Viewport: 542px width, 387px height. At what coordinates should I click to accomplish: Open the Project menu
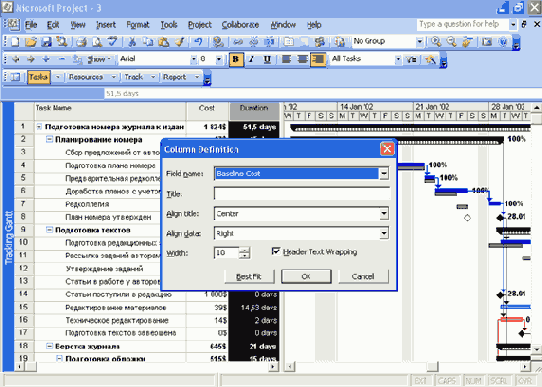[199, 25]
